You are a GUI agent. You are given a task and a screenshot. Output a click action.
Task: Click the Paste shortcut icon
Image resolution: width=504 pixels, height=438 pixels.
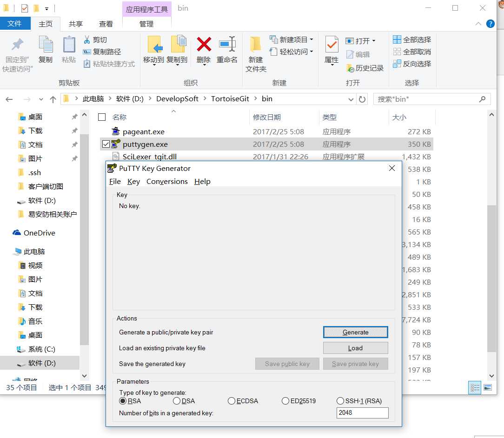point(87,64)
